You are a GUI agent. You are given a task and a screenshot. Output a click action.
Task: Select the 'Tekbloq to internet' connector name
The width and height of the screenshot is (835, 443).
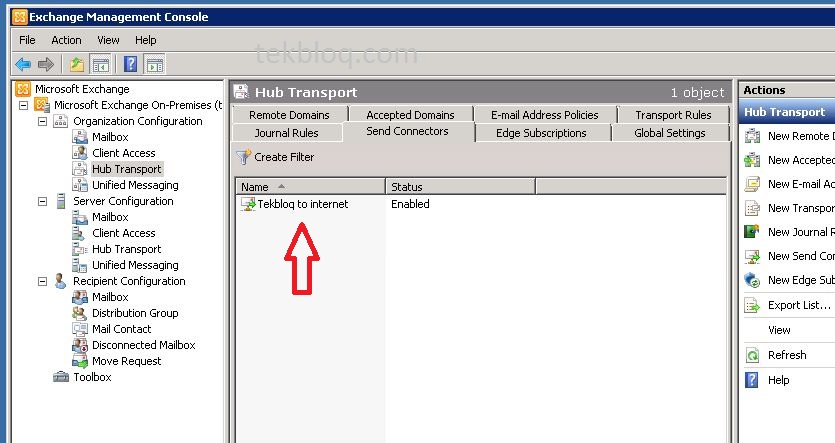point(302,204)
